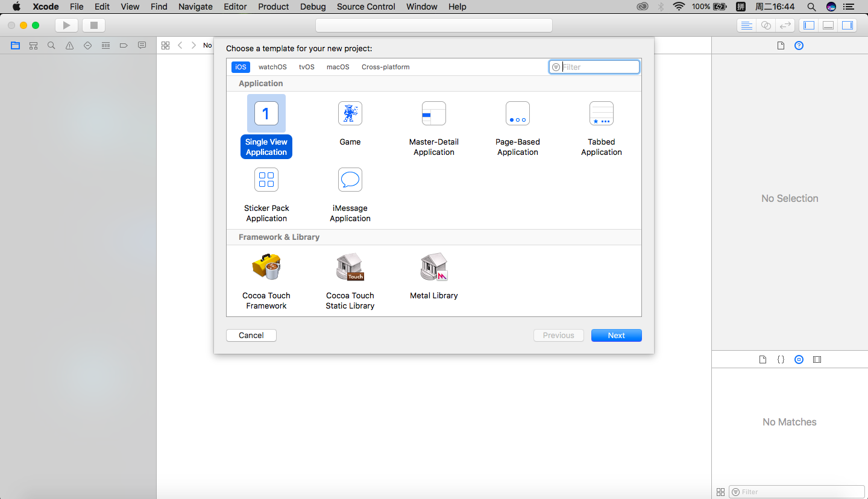Select the iOS platform tab
The image size is (868, 499).
[x=241, y=67]
